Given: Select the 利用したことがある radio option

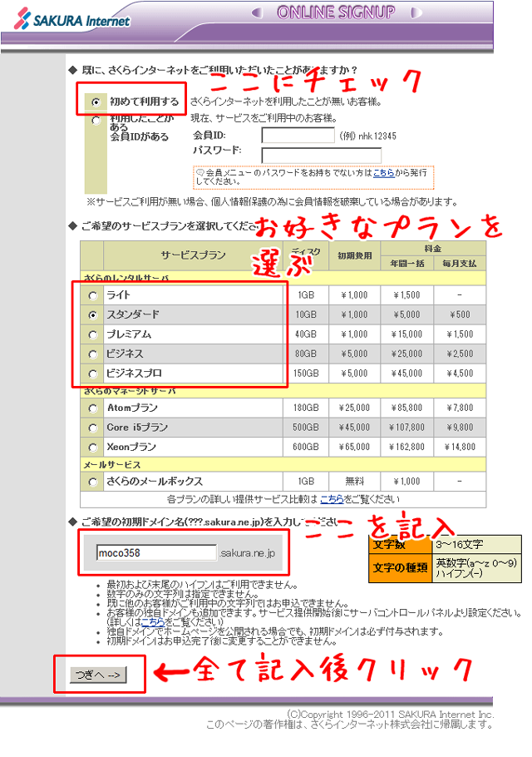Looking at the screenshot, I should [x=96, y=121].
